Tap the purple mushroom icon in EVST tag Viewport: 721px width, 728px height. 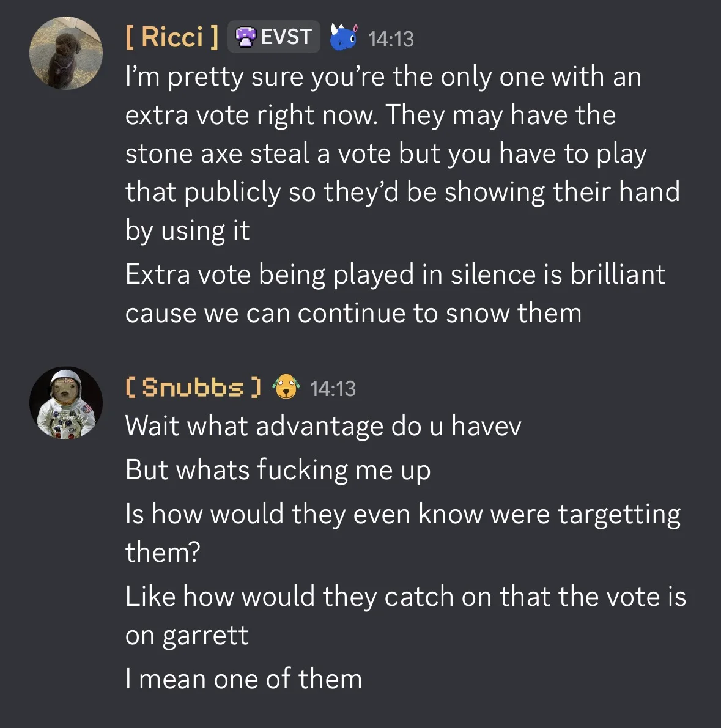point(245,37)
